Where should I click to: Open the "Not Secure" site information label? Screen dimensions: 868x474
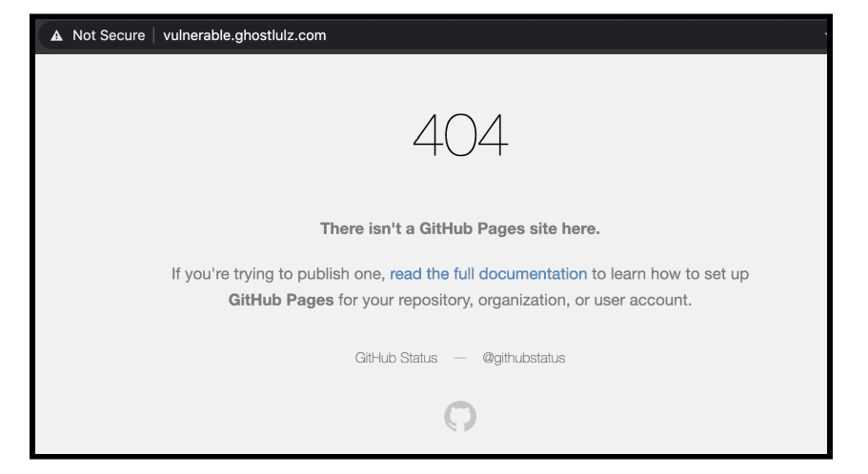109,35
